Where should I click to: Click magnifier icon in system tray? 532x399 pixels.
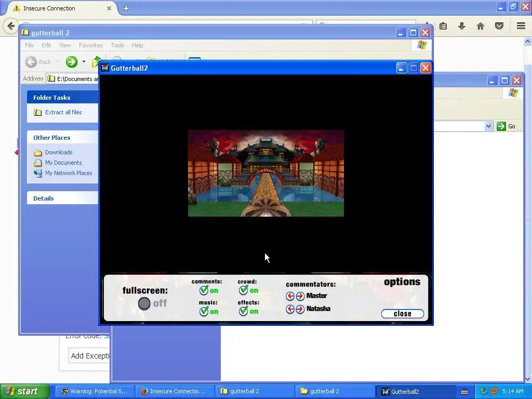pos(494,391)
